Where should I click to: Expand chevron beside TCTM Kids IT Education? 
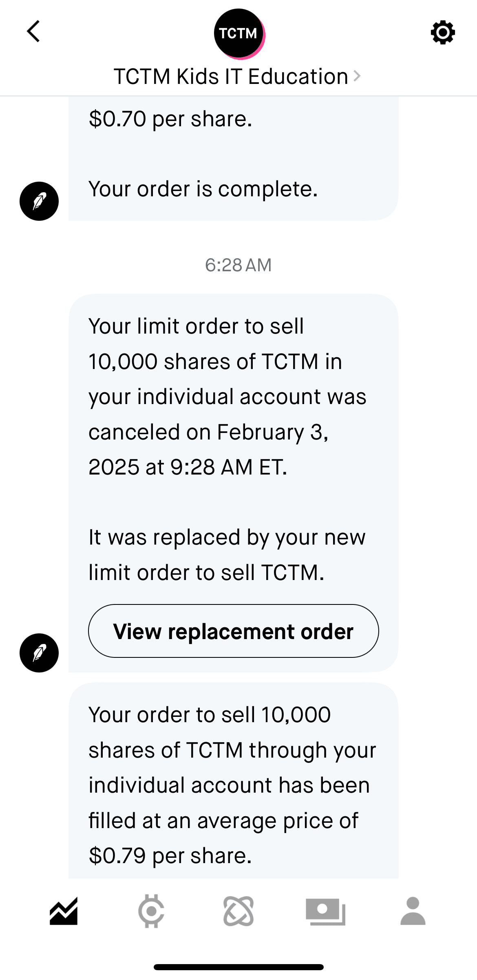(357, 76)
